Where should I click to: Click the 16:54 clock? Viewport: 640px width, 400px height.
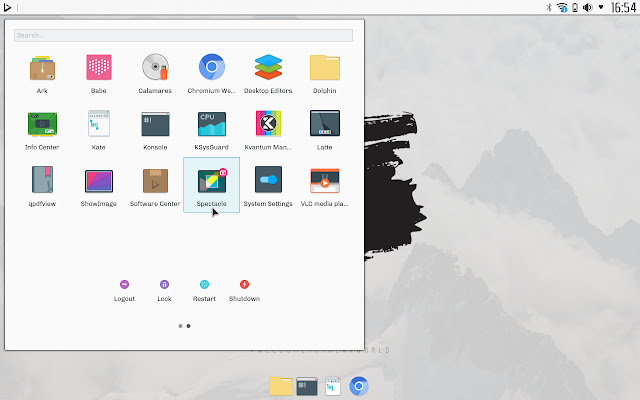click(623, 7)
